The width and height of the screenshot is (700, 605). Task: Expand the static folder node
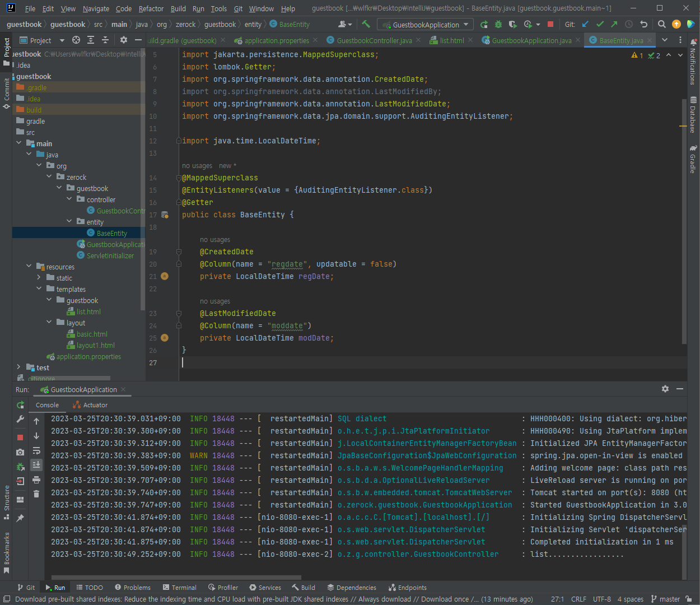tap(39, 278)
